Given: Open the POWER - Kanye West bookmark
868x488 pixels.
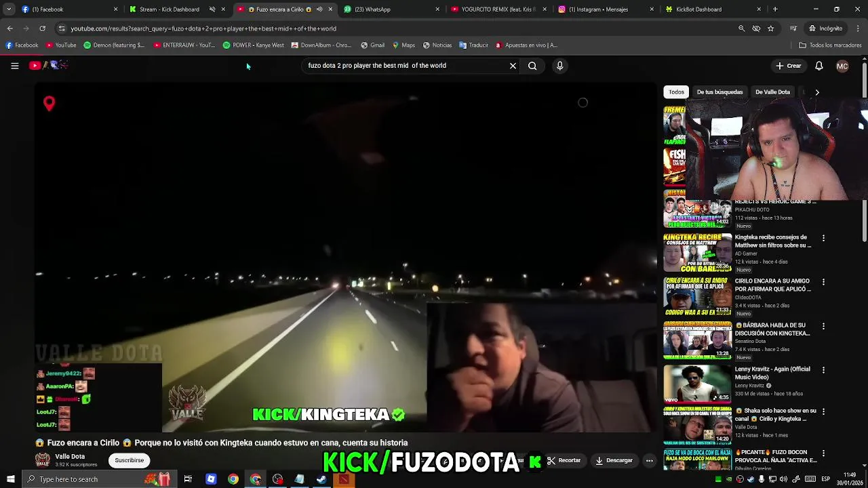Looking at the screenshot, I should tap(254, 45).
